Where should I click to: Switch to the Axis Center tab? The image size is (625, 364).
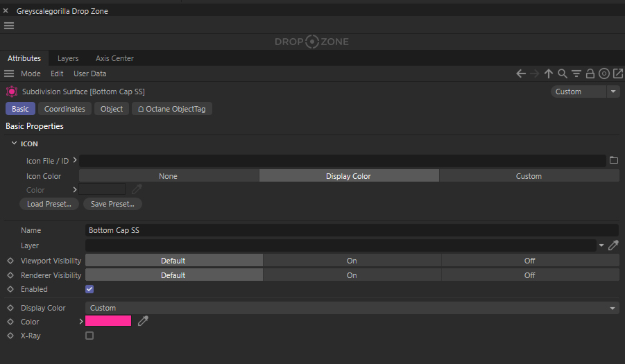click(114, 58)
